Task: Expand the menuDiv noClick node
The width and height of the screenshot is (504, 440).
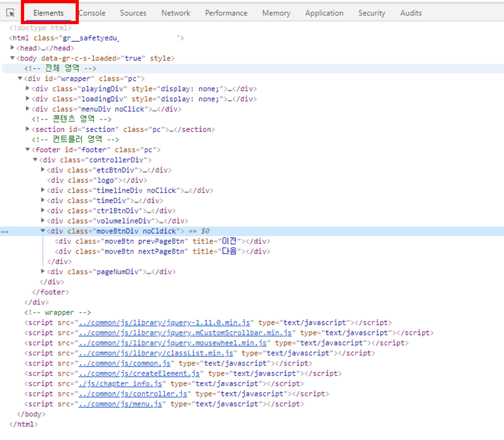Action: [28, 109]
